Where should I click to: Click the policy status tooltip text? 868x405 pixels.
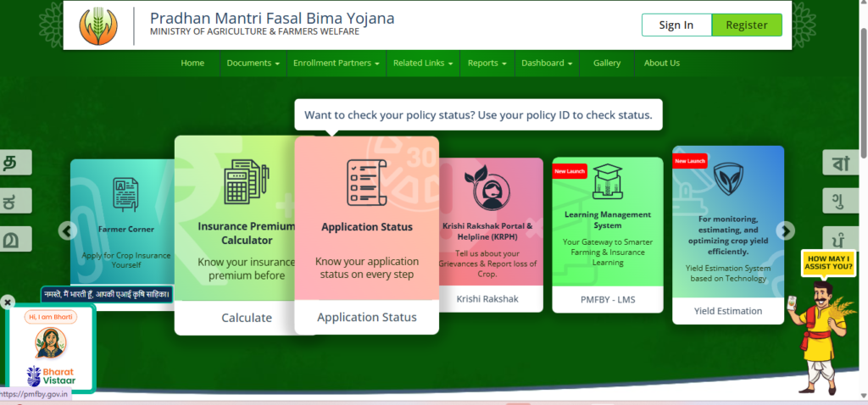click(478, 115)
